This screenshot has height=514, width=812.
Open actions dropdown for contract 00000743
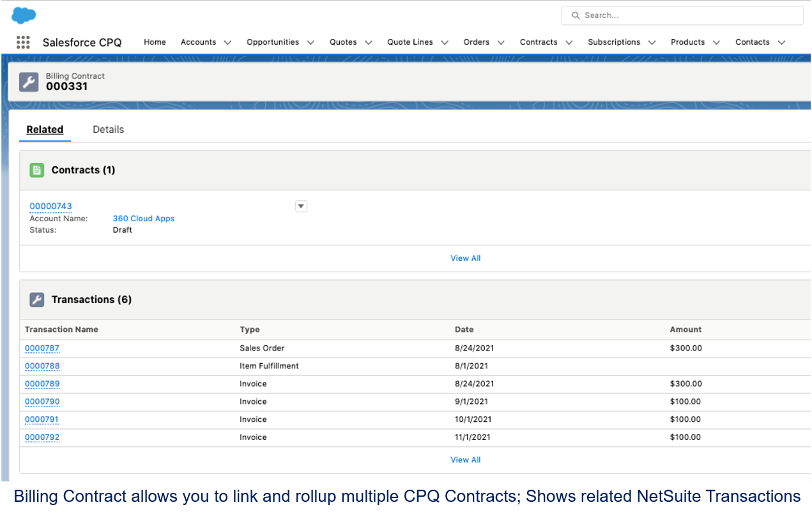pos(302,206)
